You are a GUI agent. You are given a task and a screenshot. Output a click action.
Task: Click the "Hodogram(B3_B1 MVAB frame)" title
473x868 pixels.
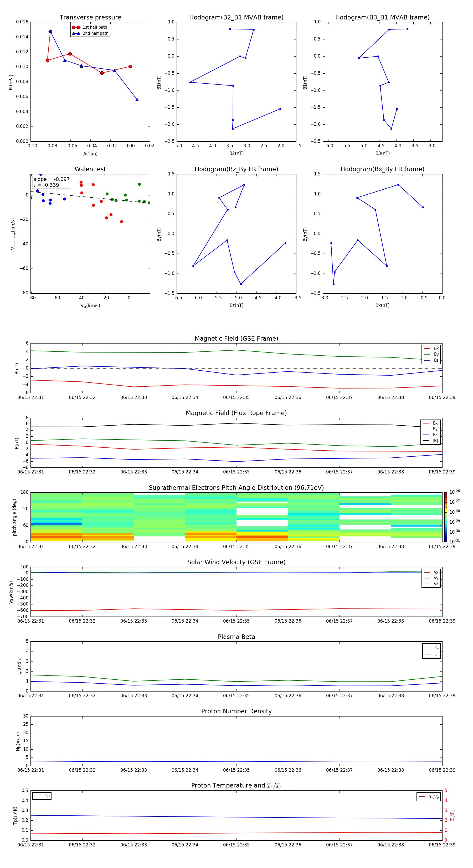click(x=382, y=18)
